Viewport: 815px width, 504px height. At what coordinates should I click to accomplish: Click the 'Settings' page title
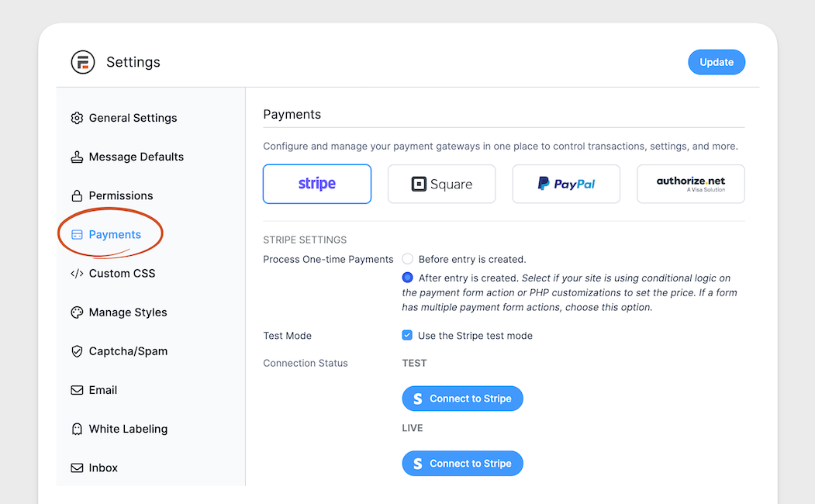(133, 62)
